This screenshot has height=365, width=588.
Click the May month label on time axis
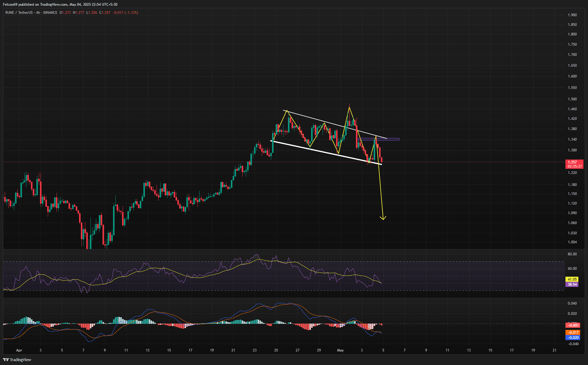point(340,350)
